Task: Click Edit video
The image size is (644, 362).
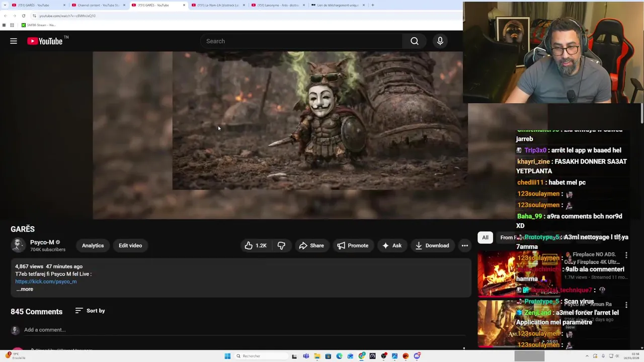Action: (130, 245)
